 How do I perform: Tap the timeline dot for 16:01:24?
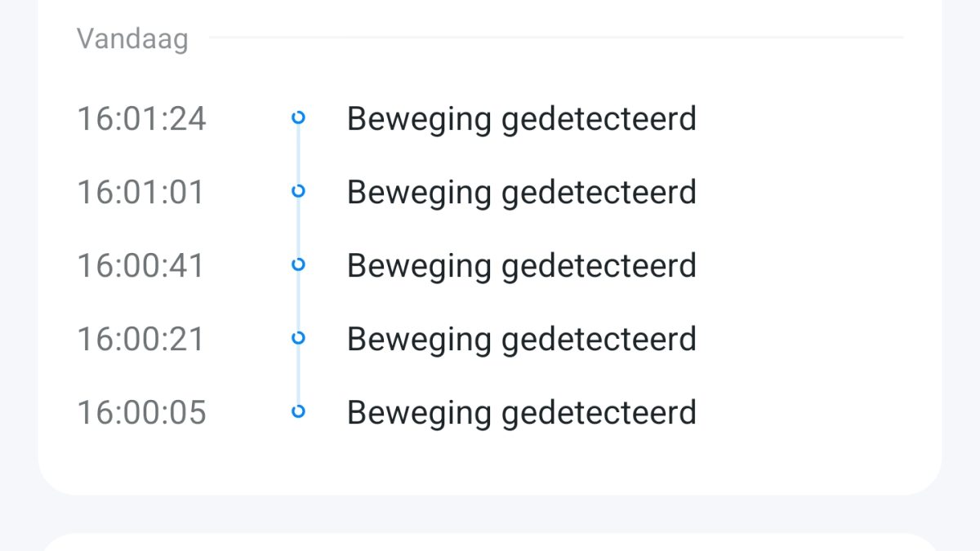(x=298, y=118)
